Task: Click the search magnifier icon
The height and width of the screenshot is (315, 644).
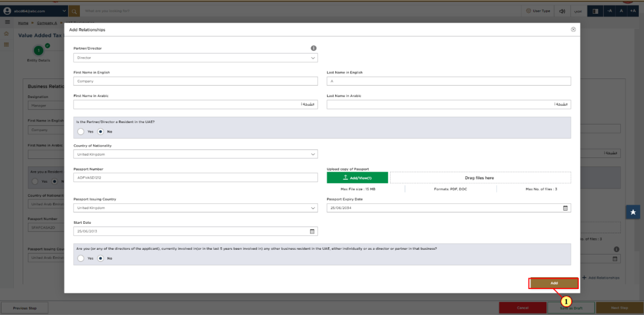Action: [x=74, y=10]
